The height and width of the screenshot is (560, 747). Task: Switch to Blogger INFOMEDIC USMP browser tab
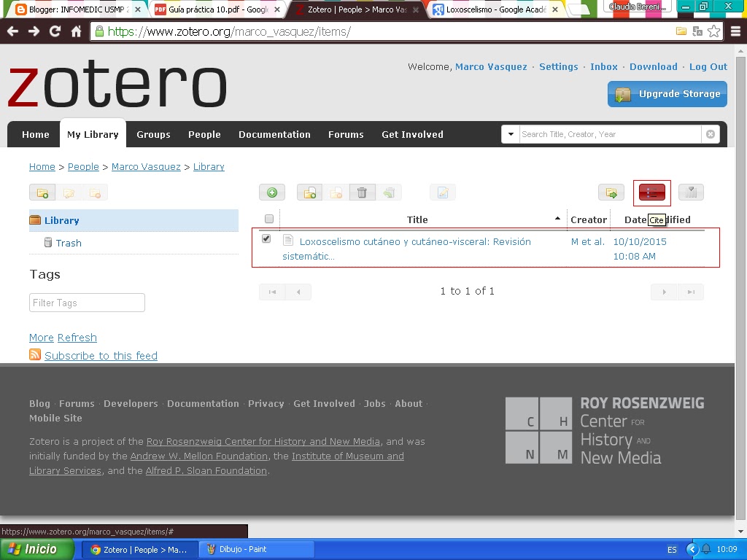tap(76, 9)
